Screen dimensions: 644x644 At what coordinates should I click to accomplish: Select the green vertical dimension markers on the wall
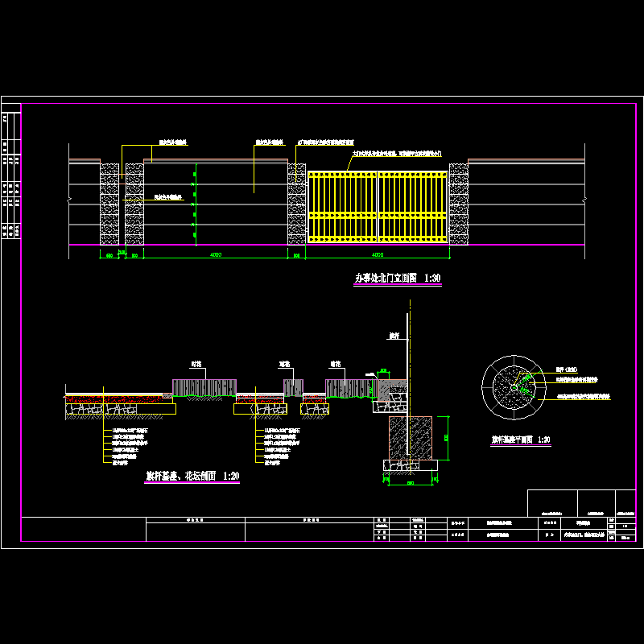click(194, 204)
